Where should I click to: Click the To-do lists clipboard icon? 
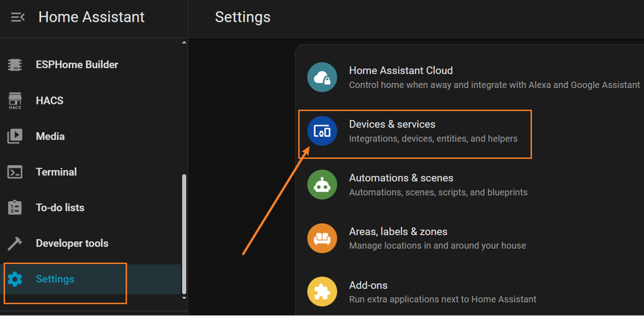[15, 208]
